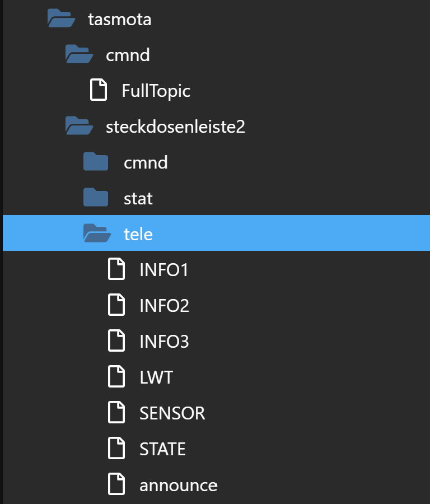This screenshot has height=504, width=430.
Task: Click the SENSOR file icon
Action: [116, 413]
